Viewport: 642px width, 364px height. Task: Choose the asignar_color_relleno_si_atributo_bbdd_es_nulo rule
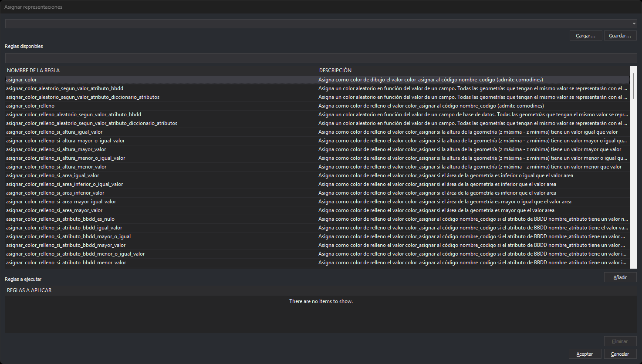tap(318, 219)
